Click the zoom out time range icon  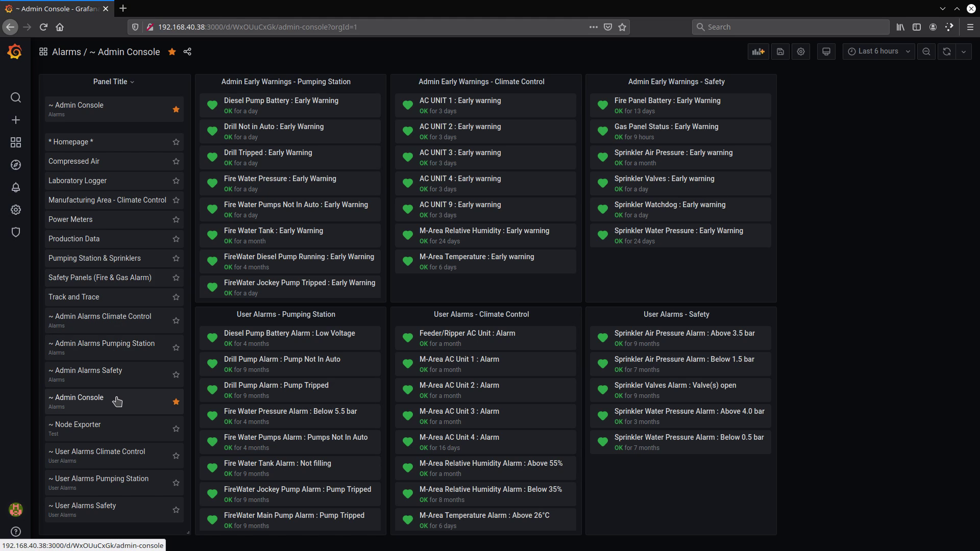[926, 52]
